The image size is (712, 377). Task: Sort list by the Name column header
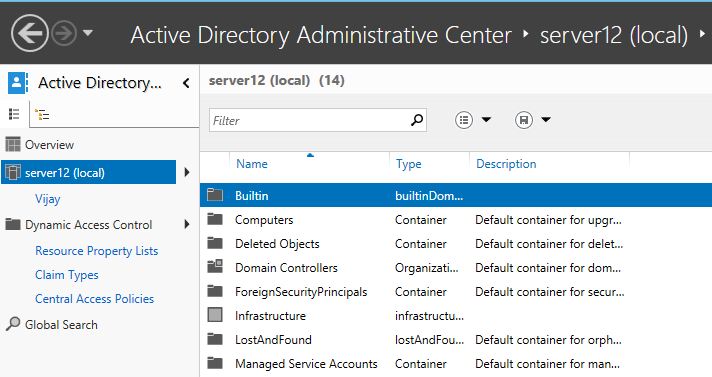click(252, 164)
